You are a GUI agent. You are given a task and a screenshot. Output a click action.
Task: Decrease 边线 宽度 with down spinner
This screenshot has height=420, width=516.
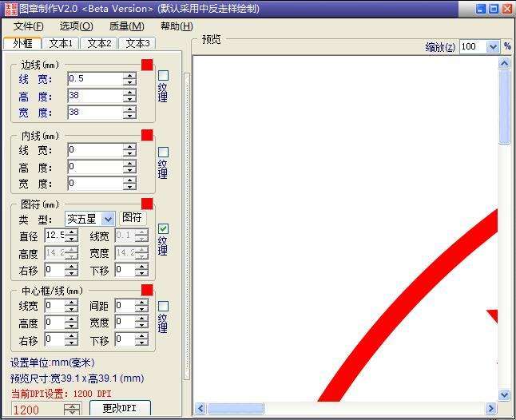point(129,116)
